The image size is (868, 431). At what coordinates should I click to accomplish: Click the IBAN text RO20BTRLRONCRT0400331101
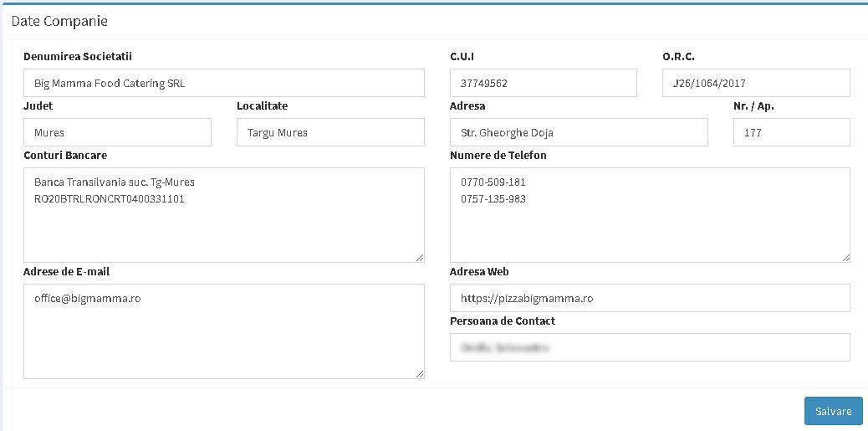109,199
